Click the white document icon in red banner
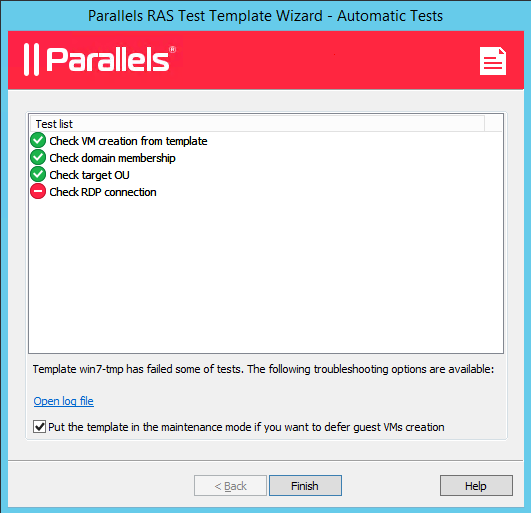The height and width of the screenshot is (513, 531). click(493, 61)
